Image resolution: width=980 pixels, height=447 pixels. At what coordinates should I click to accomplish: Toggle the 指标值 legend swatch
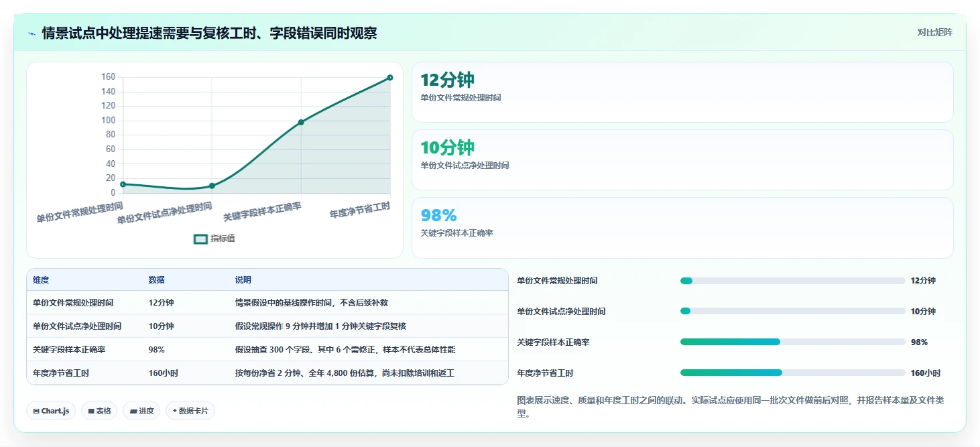(x=200, y=239)
